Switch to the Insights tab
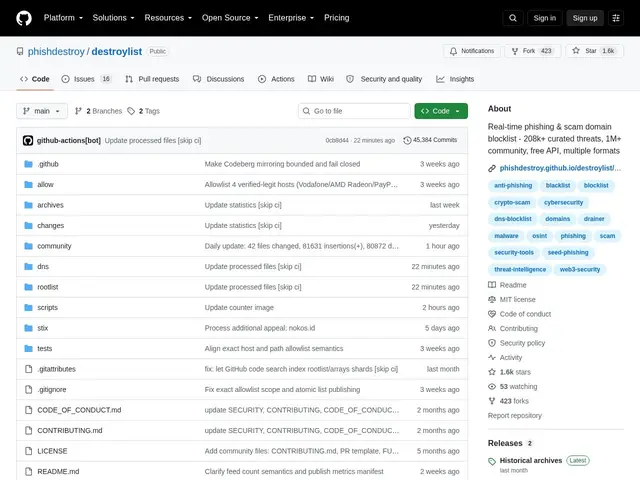This screenshot has height=480, width=640. tap(455, 79)
